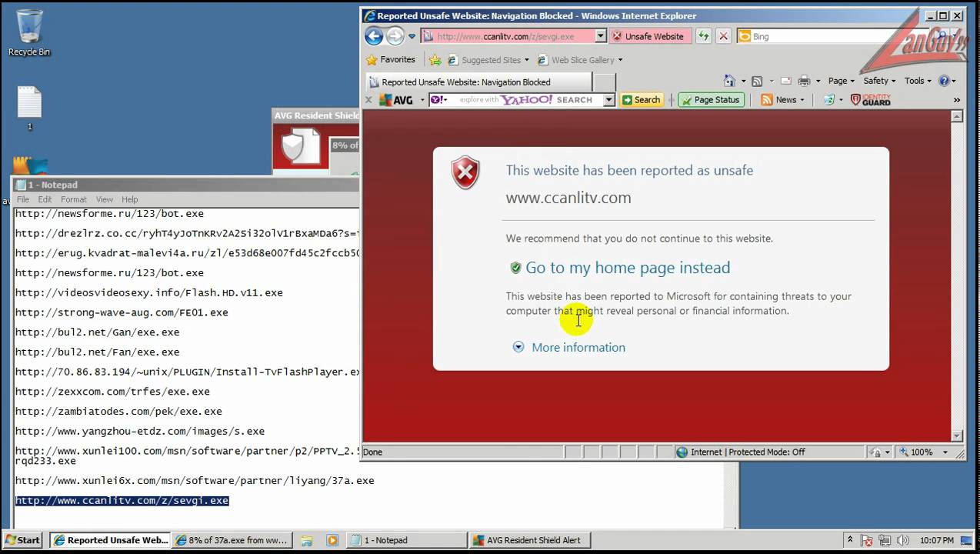Close the AVG toolbar with the X
Screen dimensions: 980x554
[368, 100]
